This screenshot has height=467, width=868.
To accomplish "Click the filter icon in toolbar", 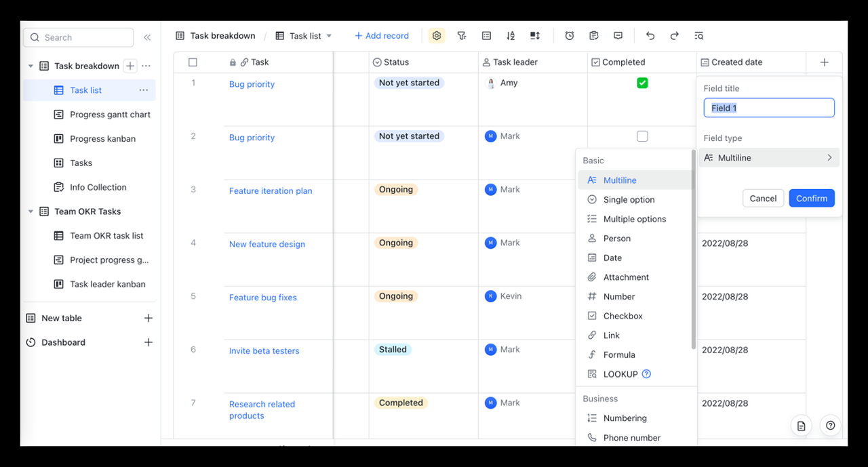I will point(462,36).
